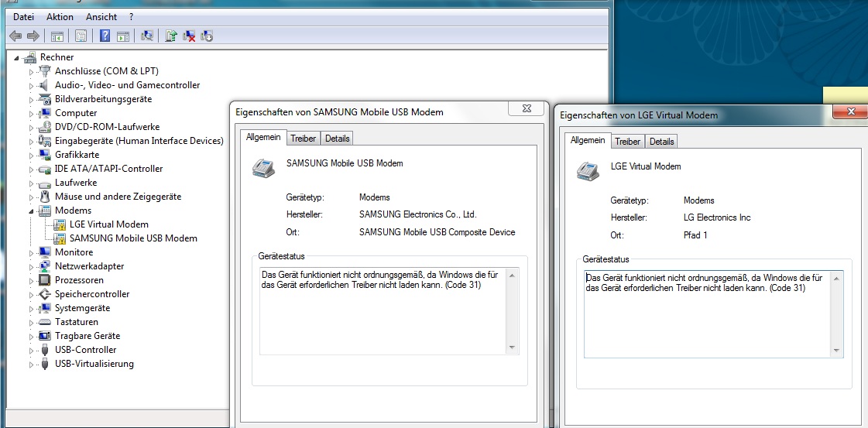Click the Prozessoren chip icon
Viewport: 868px width, 428px height.
(45, 280)
